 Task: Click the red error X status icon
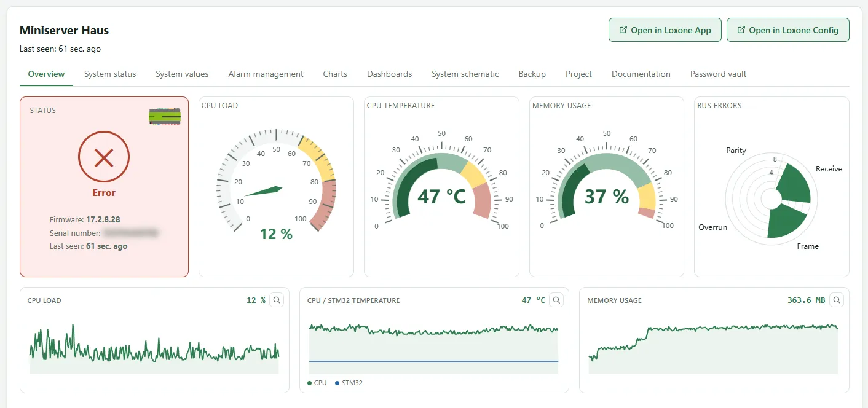[x=104, y=158]
